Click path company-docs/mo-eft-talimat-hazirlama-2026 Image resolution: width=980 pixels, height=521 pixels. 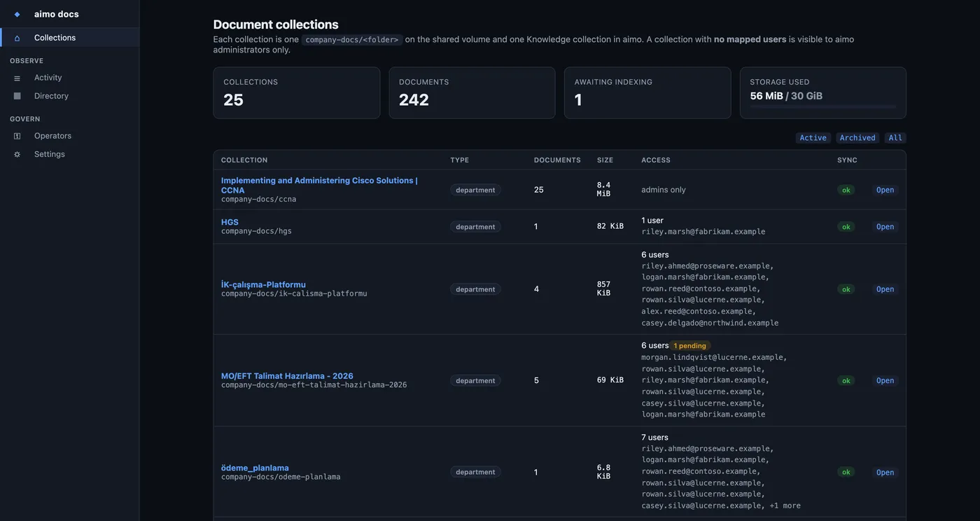coord(314,385)
